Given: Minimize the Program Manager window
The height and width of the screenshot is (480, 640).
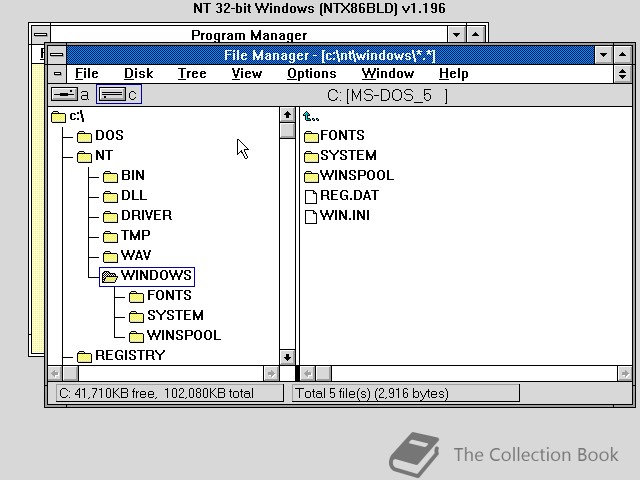Looking at the screenshot, I should coord(456,34).
